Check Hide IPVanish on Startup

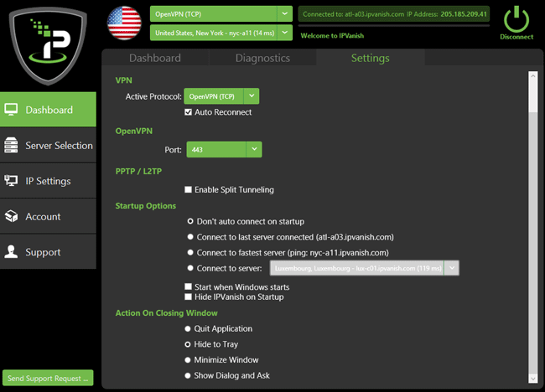[x=188, y=297]
